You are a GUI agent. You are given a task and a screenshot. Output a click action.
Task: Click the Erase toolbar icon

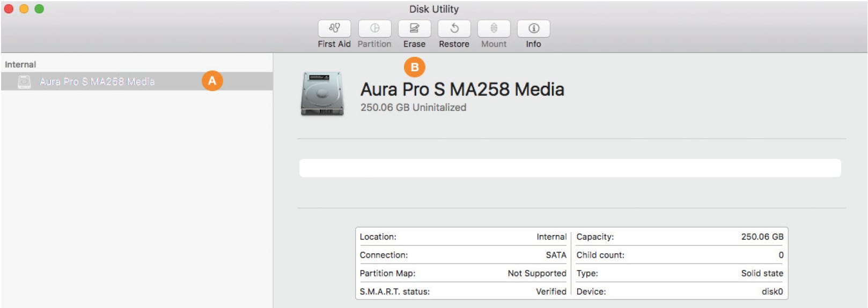click(x=414, y=28)
